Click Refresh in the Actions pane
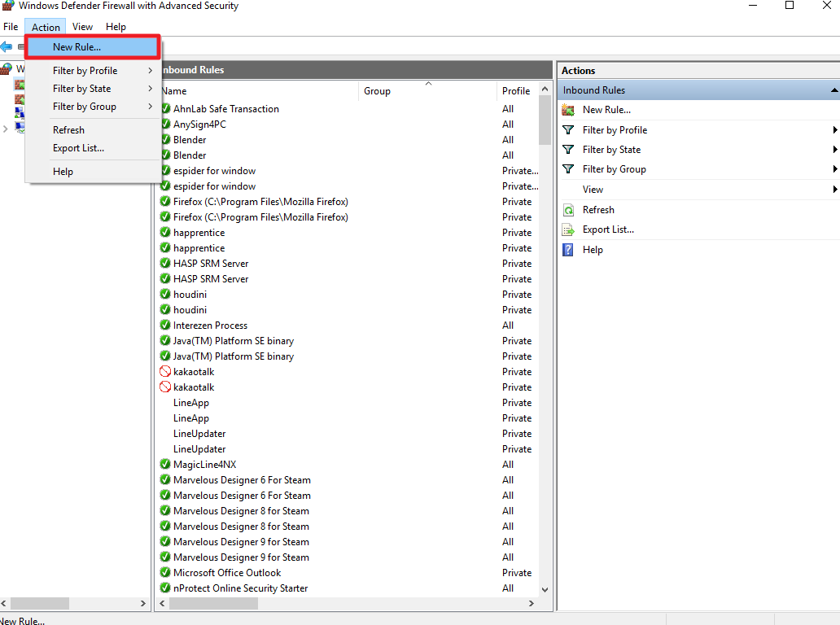The width and height of the screenshot is (840, 625). pyautogui.click(x=598, y=210)
